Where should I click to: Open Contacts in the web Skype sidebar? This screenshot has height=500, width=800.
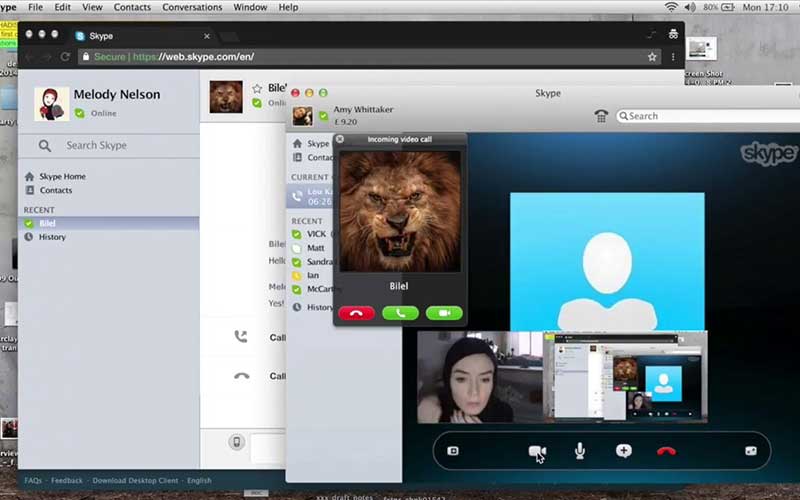(55, 190)
